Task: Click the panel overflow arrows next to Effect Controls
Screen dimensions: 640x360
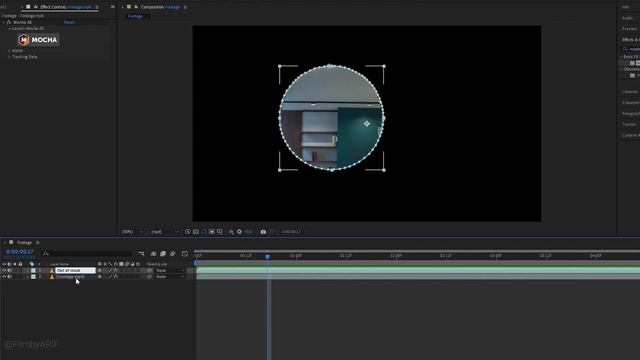Action: click(113, 7)
